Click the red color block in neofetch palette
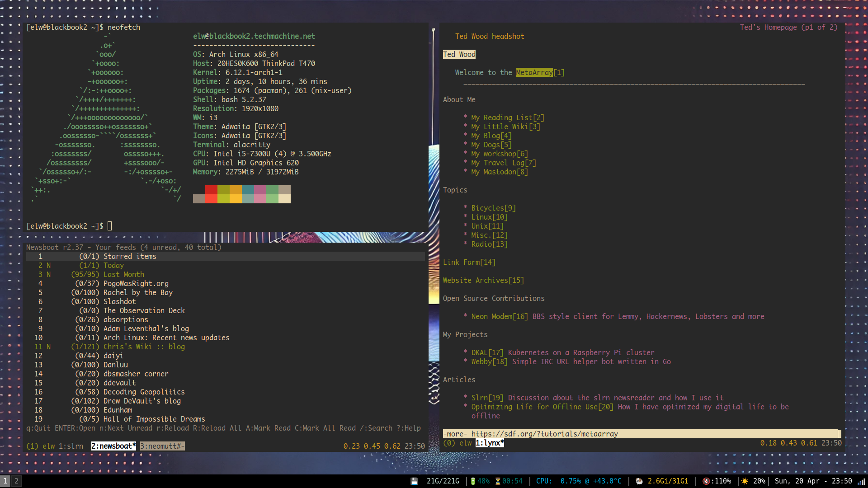 [x=211, y=190]
